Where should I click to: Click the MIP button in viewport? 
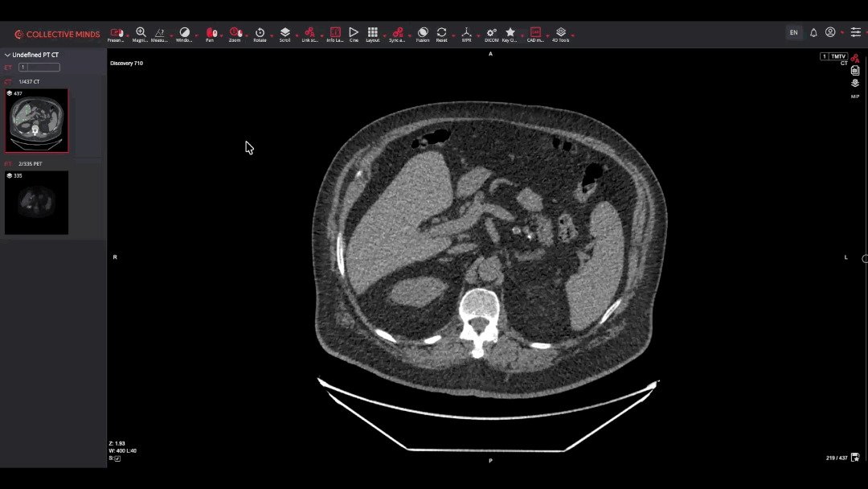pos(855,97)
